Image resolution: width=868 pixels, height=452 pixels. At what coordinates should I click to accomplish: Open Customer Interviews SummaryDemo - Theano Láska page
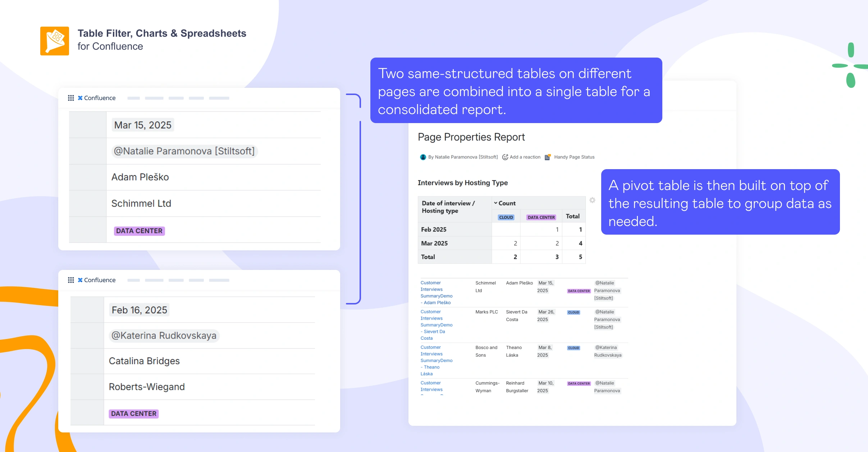point(436,360)
